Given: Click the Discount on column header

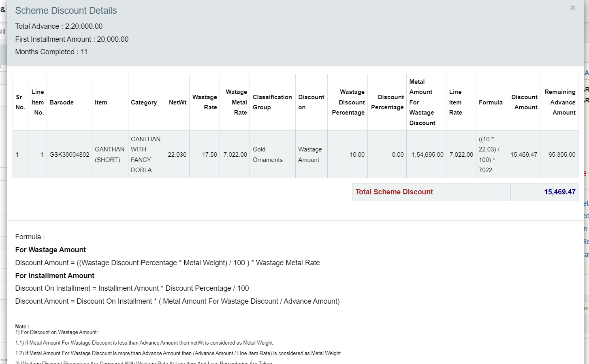Looking at the screenshot, I should 311,102.
